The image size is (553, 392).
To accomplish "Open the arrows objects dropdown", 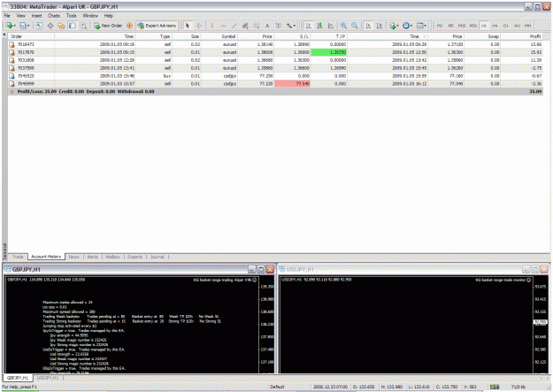I will coord(290,26).
